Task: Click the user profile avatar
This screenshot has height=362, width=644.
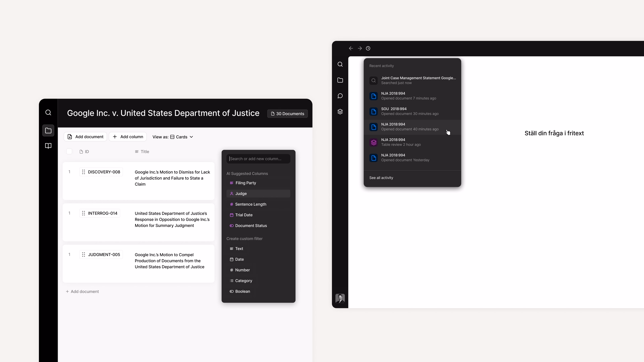Action: coord(340,298)
